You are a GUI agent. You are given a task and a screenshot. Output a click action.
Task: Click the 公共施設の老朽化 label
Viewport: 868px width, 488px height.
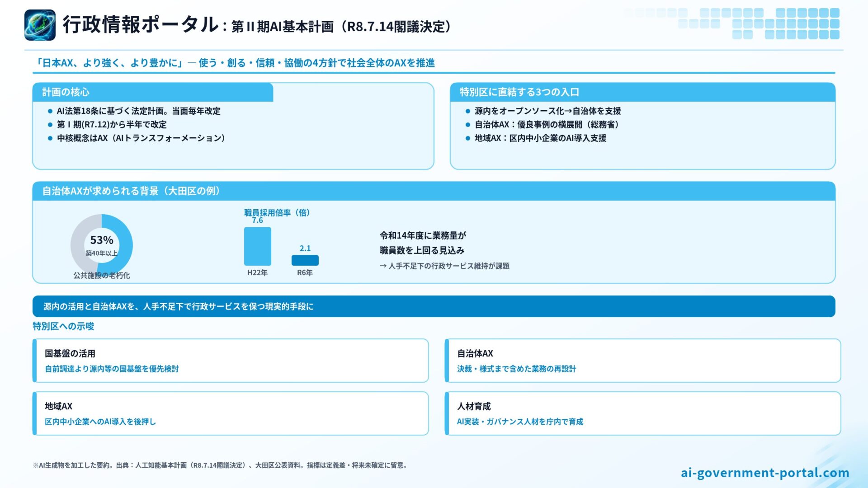(102, 275)
